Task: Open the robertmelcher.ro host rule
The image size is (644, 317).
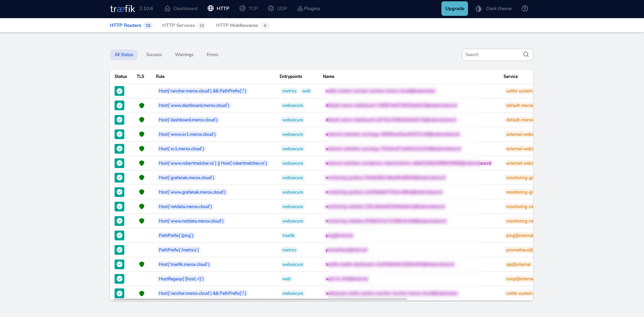Action: (x=213, y=163)
